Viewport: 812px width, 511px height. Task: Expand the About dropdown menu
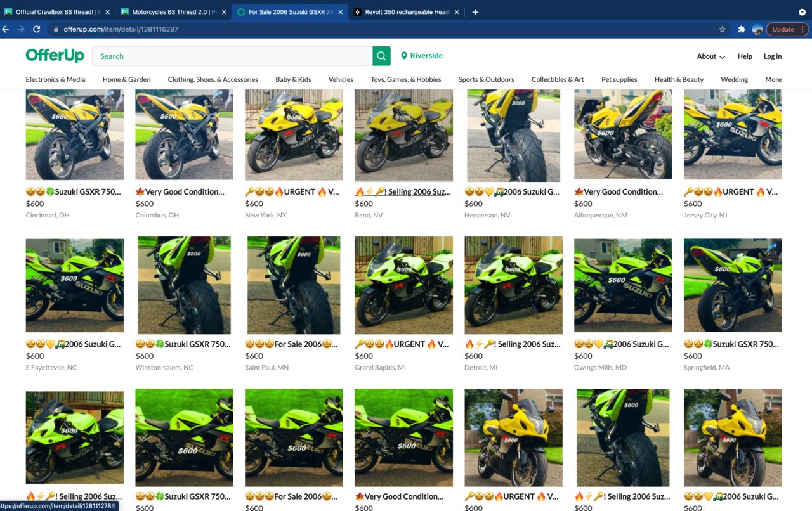tap(711, 56)
